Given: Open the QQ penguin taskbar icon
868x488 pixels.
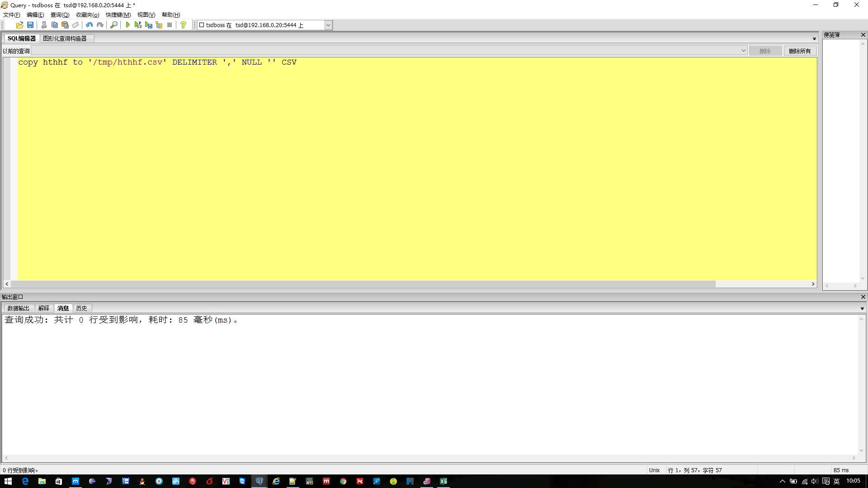Looking at the screenshot, I should click(x=142, y=481).
